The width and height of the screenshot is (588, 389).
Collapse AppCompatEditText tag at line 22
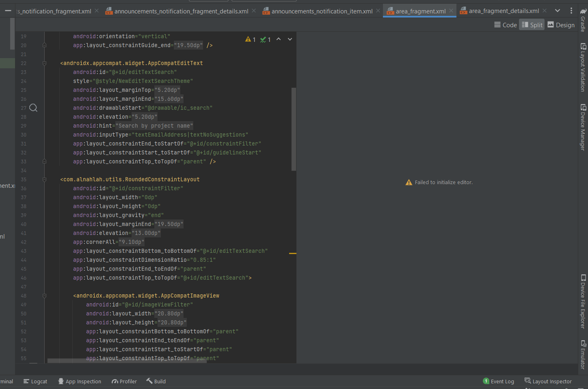[44, 63]
